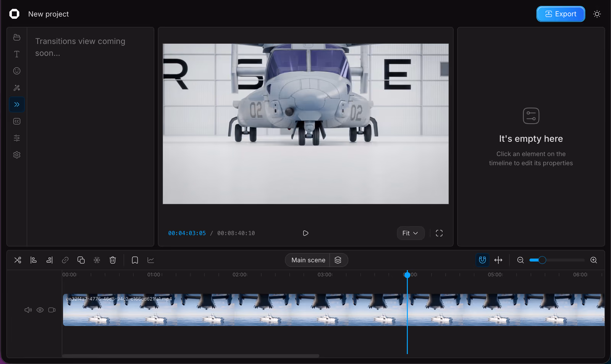Screen dimensions: 611x364
Task: Open the Text panel in sidebar
Action: [x=17, y=54]
